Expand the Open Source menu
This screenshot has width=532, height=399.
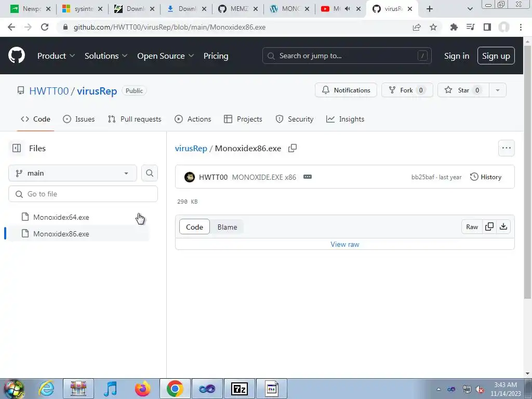point(165,56)
